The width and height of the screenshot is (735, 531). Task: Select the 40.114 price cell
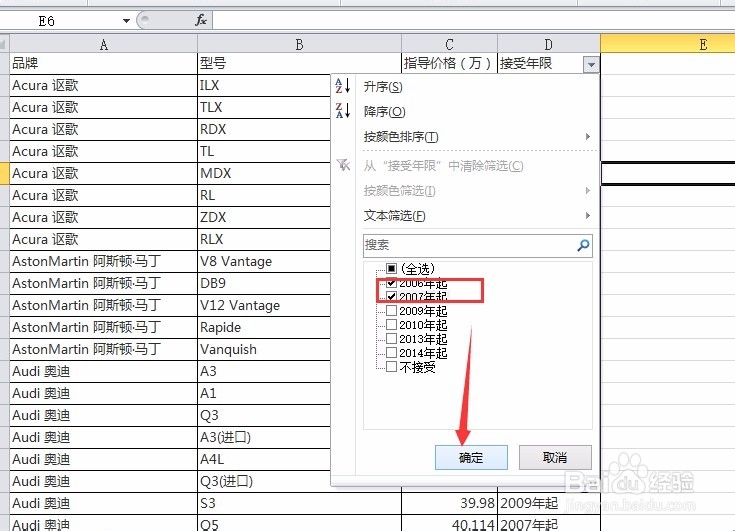pos(450,524)
